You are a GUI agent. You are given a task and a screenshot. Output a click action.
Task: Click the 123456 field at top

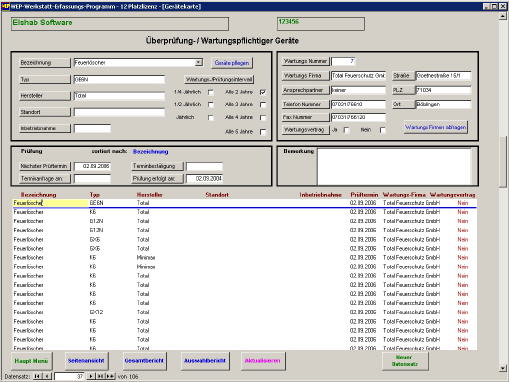pos(321,24)
